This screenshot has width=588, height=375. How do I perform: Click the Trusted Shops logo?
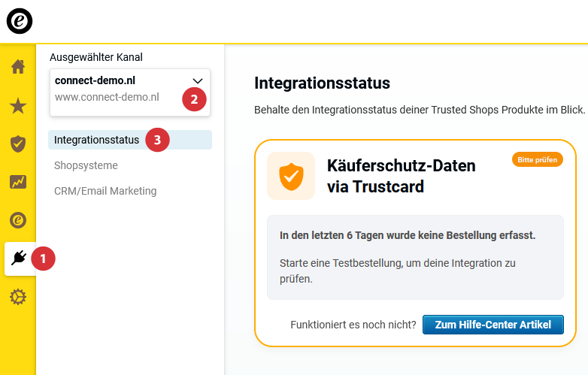(20, 21)
